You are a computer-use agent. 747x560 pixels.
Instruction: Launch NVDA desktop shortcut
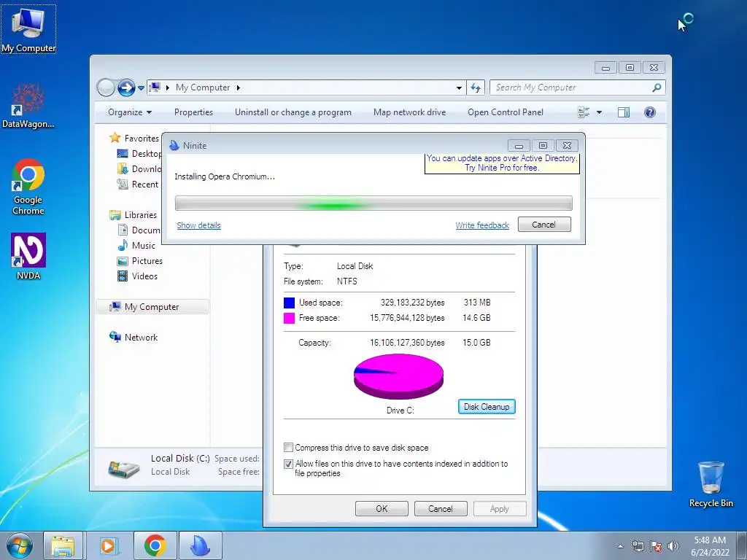tap(28, 256)
